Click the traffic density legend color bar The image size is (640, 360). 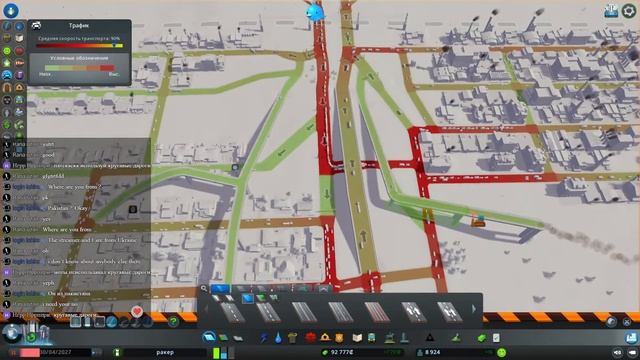click(79, 68)
